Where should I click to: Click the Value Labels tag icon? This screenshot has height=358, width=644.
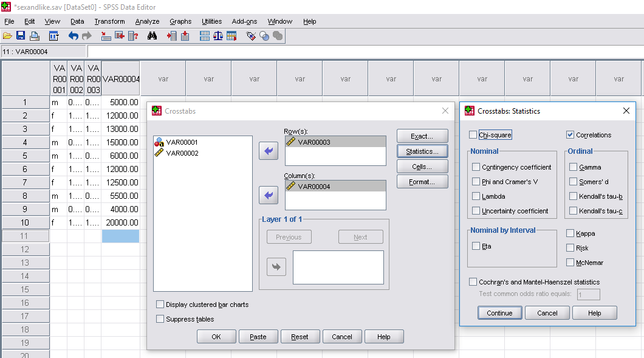(x=251, y=36)
